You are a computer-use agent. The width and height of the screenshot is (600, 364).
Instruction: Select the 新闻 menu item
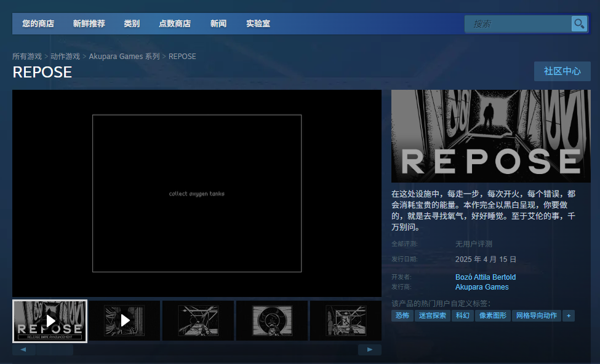coord(218,23)
